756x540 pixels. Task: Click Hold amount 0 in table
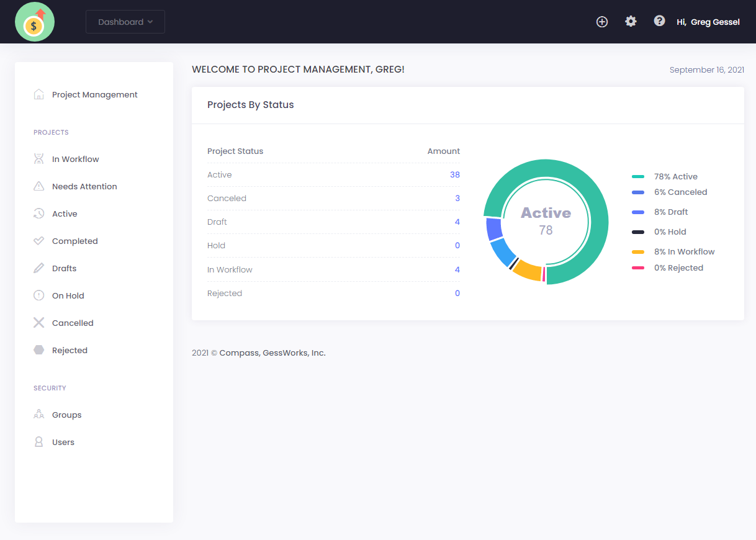(457, 245)
